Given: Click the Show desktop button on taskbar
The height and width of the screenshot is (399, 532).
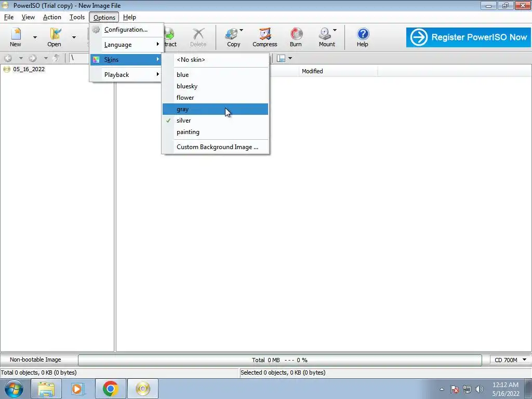Looking at the screenshot, I should (x=528, y=389).
